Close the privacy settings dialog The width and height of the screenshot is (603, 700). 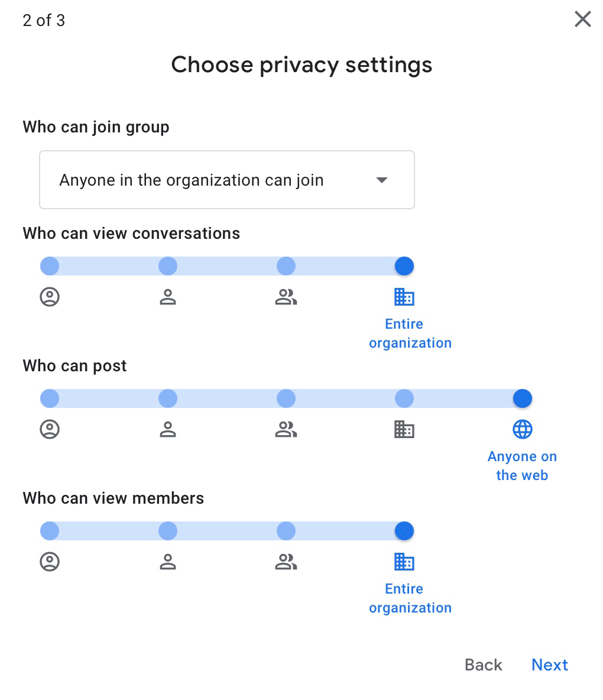tap(583, 20)
